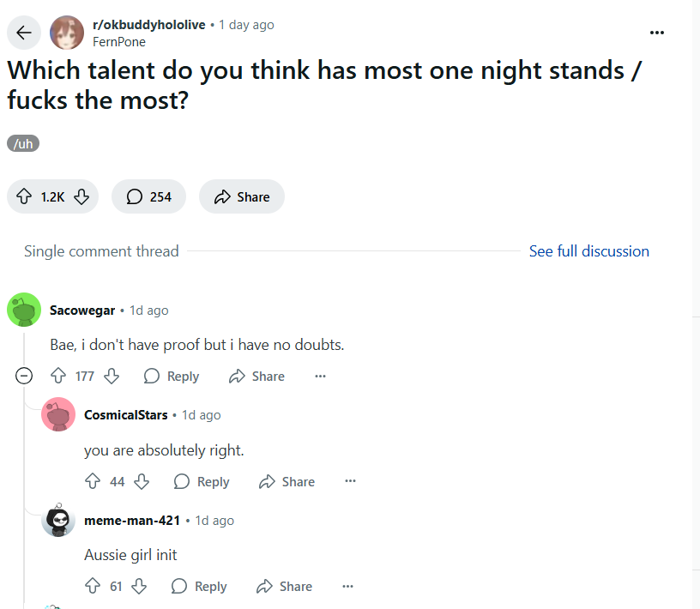Reply to meme-man-421's comment
Image resolution: width=700 pixels, height=609 pixels.
pyautogui.click(x=199, y=586)
